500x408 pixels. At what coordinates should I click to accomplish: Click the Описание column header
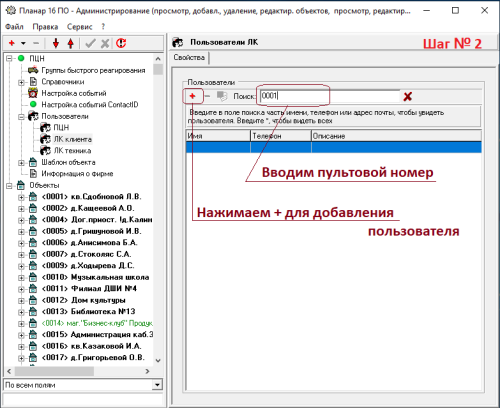(x=396, y=136)
